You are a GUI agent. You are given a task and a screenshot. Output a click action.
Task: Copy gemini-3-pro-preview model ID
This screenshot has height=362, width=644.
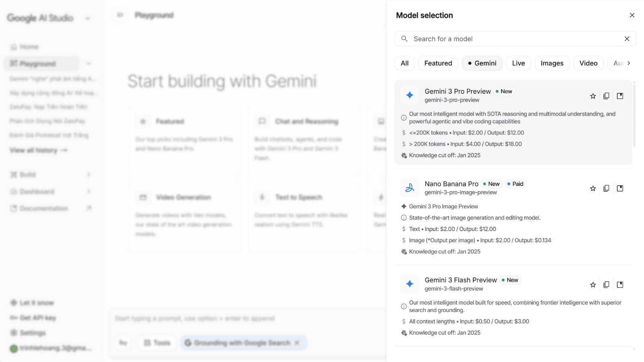coord(607,96)
